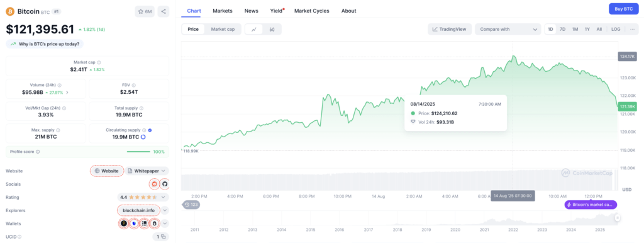Open the Reddit social icon
Screen dimensions: 644x243
(155, 184)
